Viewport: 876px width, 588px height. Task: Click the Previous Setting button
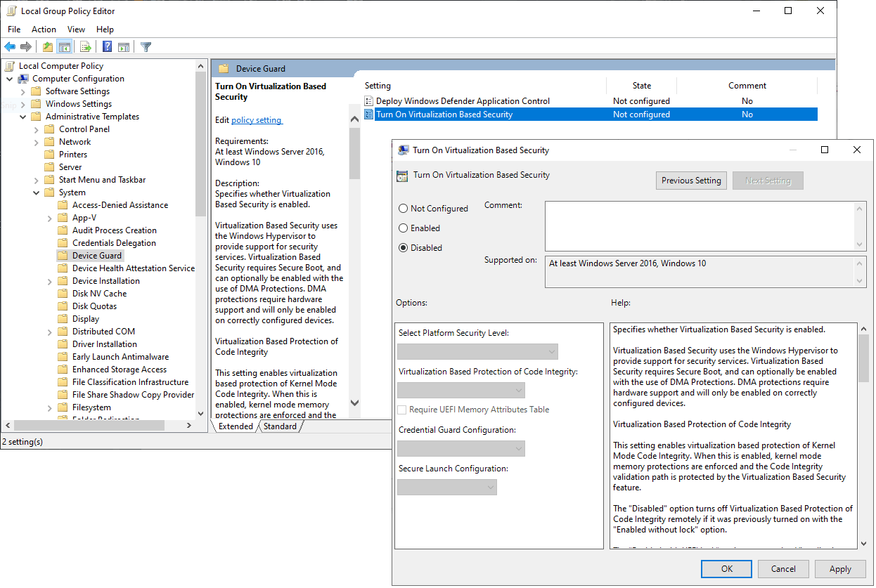pos(691,180)
